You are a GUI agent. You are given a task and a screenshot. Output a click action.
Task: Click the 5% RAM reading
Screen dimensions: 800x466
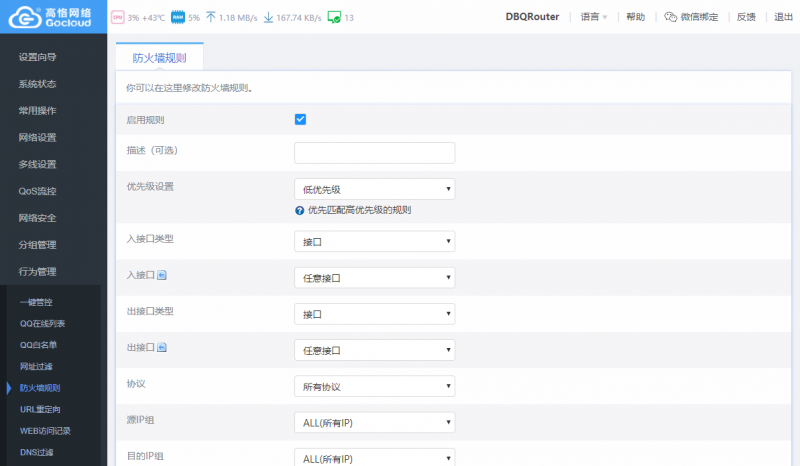(x=194, y=18)
